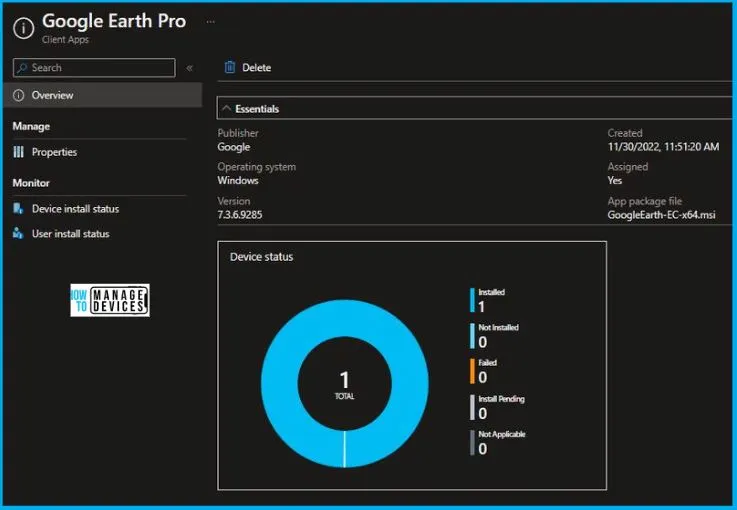The height and width of the screenshot is (510, 737).
Task: Click the Properties bars icon
Action: point(18,152)
